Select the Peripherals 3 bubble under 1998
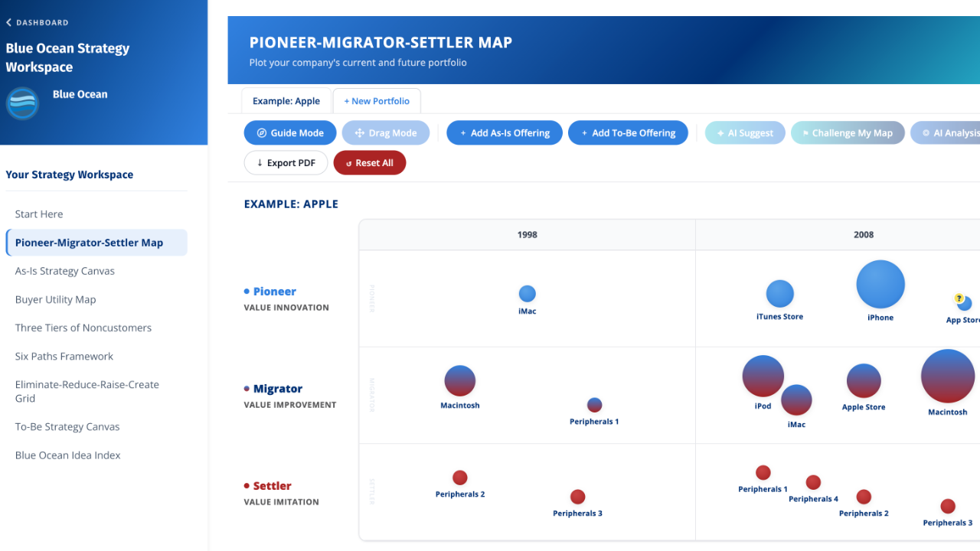This screenshot has width=980, height=551. tap(578, 497)
